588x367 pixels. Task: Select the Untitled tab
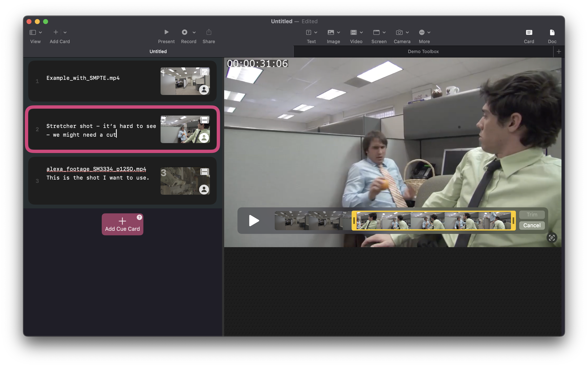coord(158,51)
